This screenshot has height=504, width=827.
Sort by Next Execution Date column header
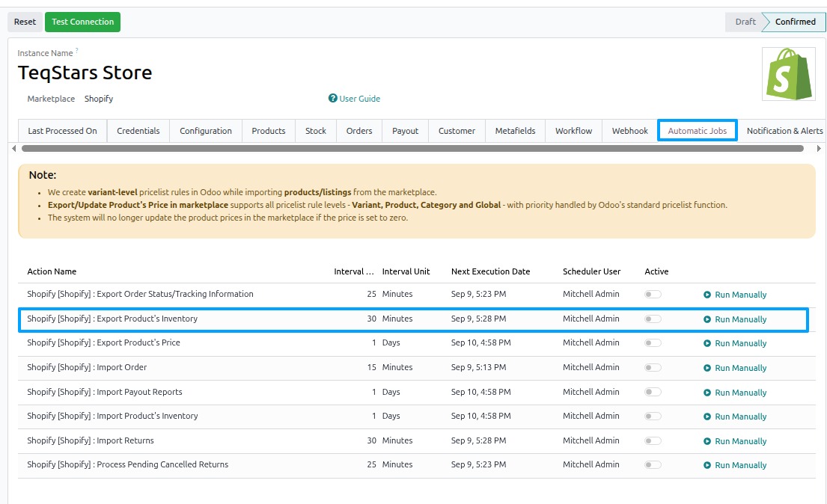pos(490,271)
